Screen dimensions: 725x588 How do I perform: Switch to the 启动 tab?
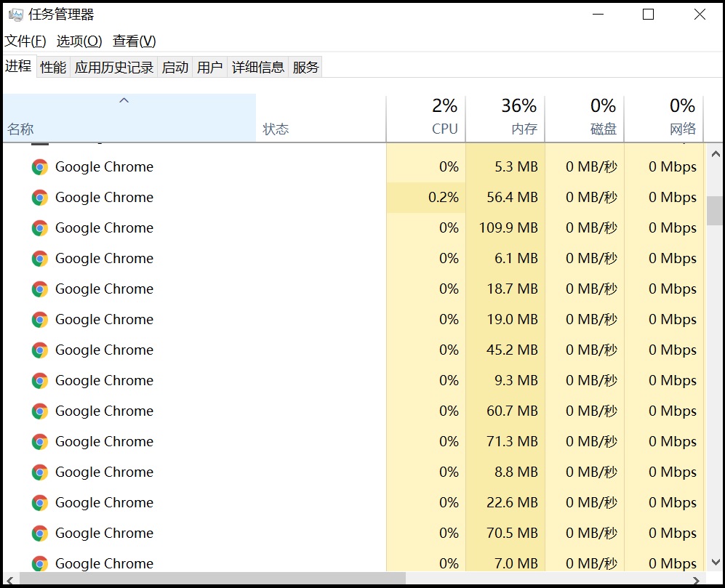tap(175, 68)
